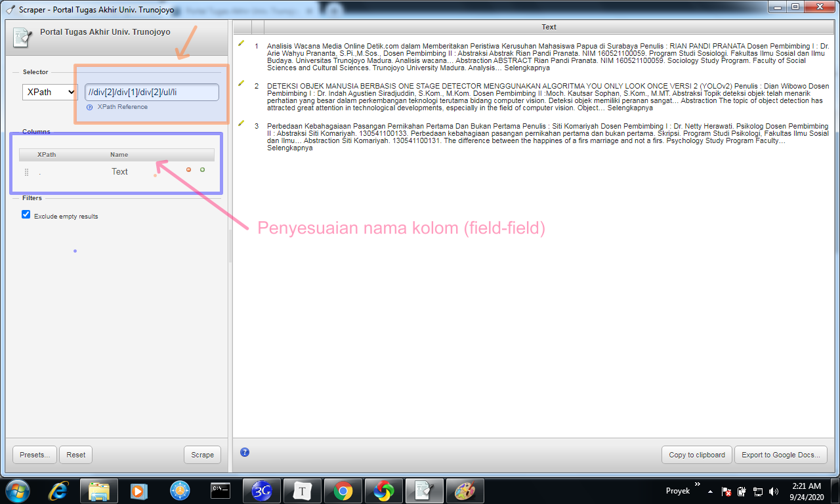Switch to Google Chrome in taskbar

coord(343,491)
